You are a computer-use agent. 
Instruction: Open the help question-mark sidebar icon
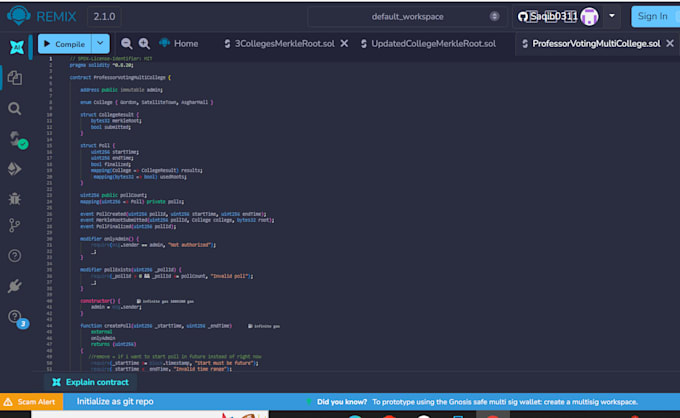[x=15, y=256]
